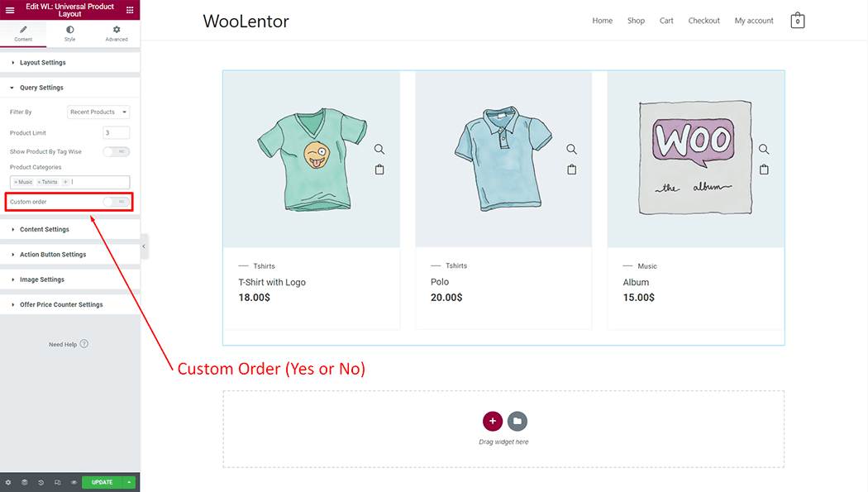Open the Navigator layers icon
This screenshot has width=868, height=492.
point(25,482)
